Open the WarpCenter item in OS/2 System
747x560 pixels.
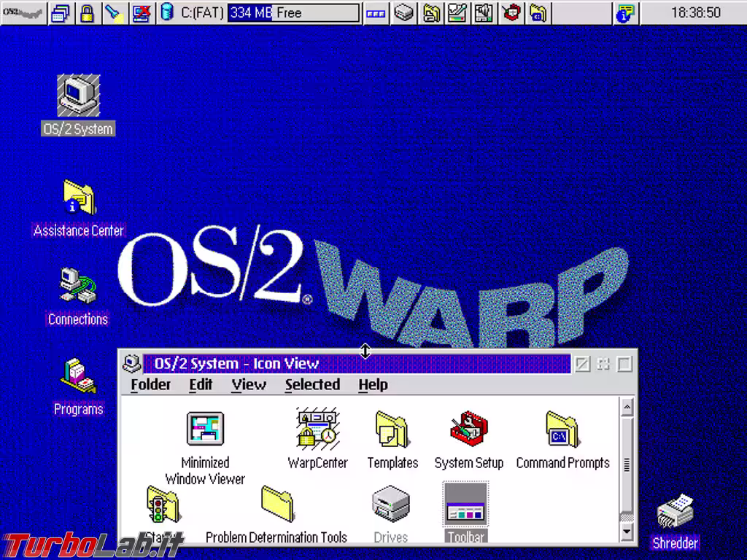pyautogui.click(x=318, y=430)
